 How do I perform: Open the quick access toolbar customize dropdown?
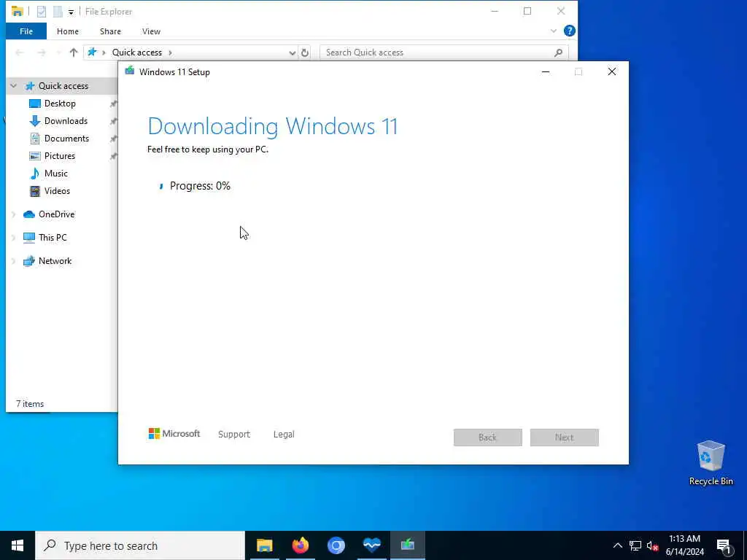[71, 12]
